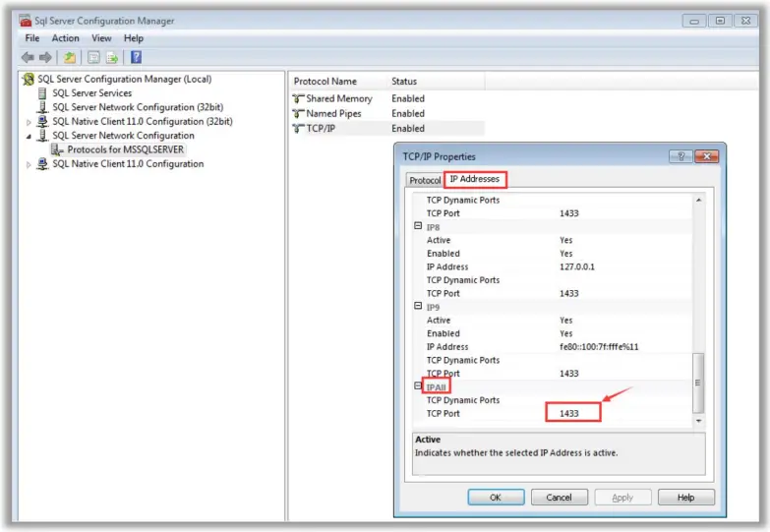Click the Shared Memory protocol icon
The width and height of the screenshot is (770, 532).
[x=298, y=98]
